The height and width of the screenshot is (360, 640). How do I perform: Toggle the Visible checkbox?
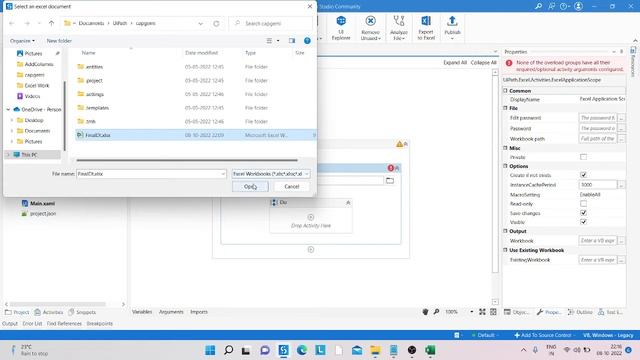[583, 222]
